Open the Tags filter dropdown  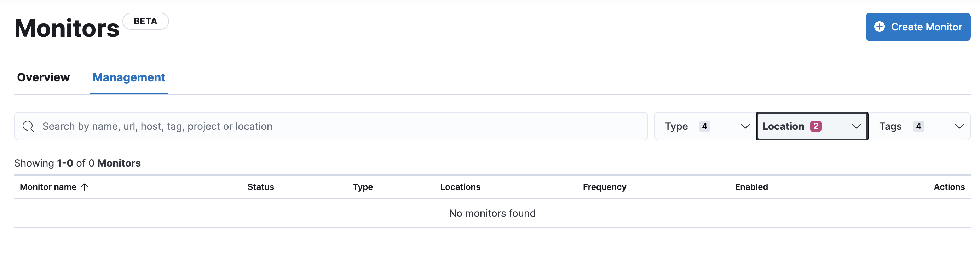959,126
